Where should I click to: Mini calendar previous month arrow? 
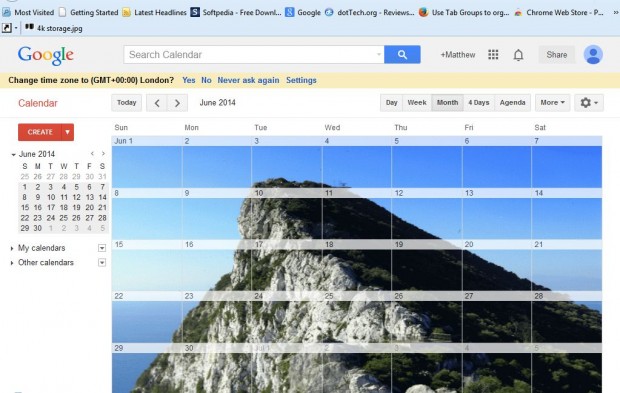tap(92, 153)
